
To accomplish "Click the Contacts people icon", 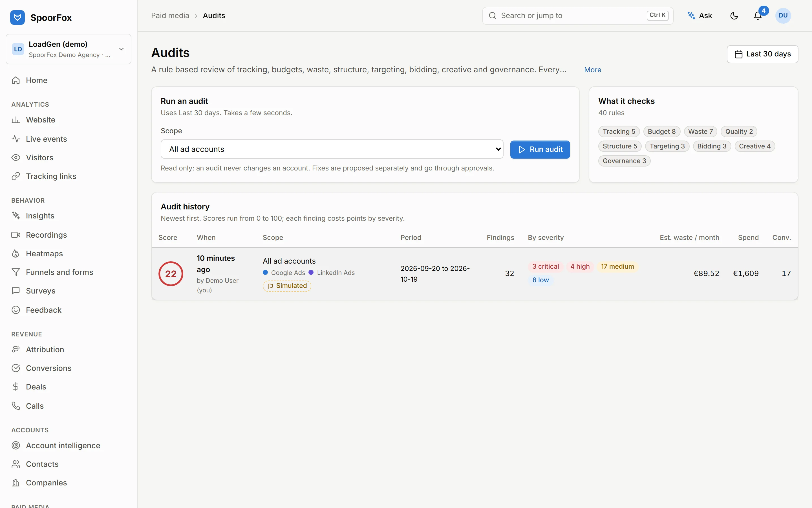I will (16, 464).
